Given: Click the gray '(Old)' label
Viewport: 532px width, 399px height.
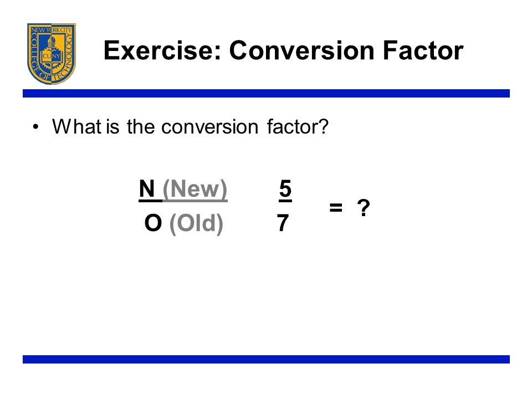Looking at the screenshot, I should coord(196,223).
